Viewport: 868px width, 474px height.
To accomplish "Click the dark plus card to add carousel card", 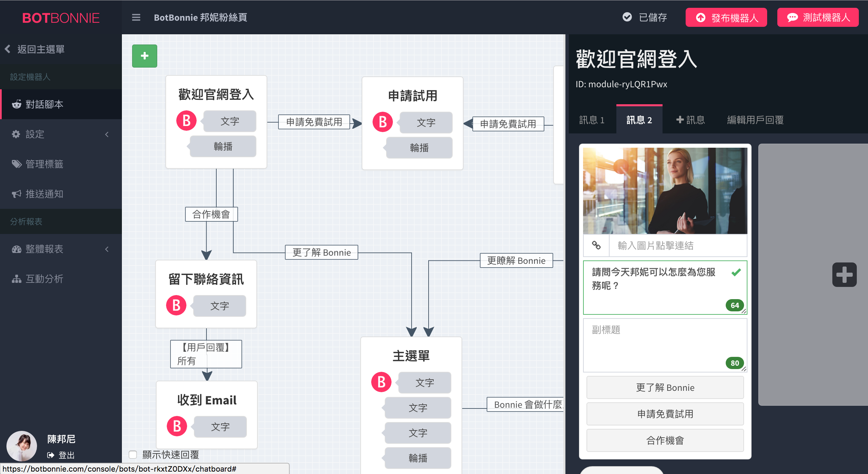I will tap(844, 275).
